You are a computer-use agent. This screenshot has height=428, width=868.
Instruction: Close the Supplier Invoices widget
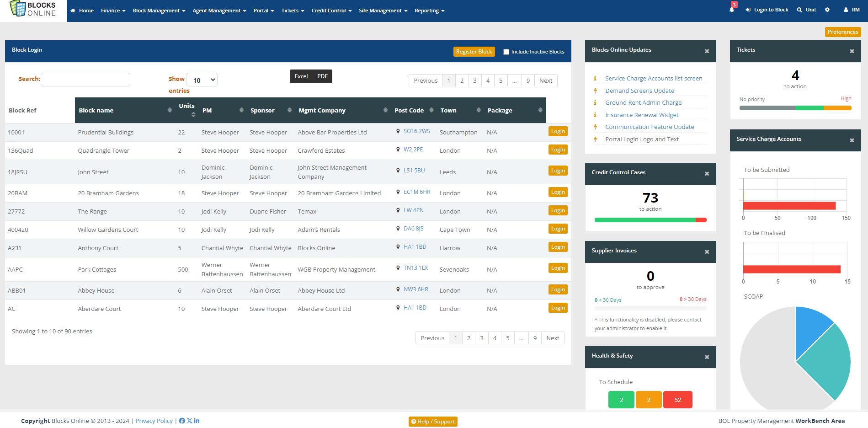[x=707, y=252]
